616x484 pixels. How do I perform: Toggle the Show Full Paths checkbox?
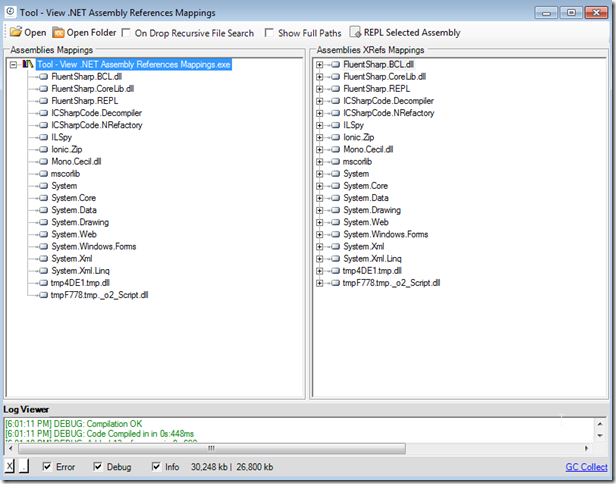[x=269, y=33]
